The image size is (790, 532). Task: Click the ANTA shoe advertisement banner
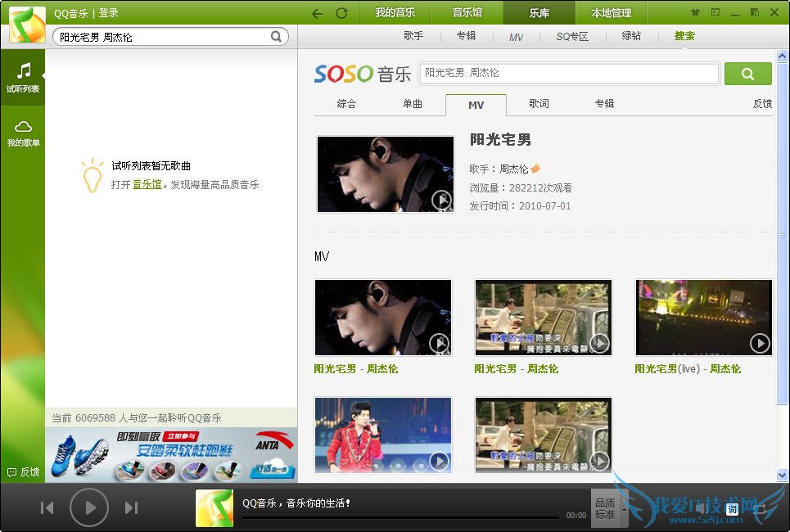171,455
